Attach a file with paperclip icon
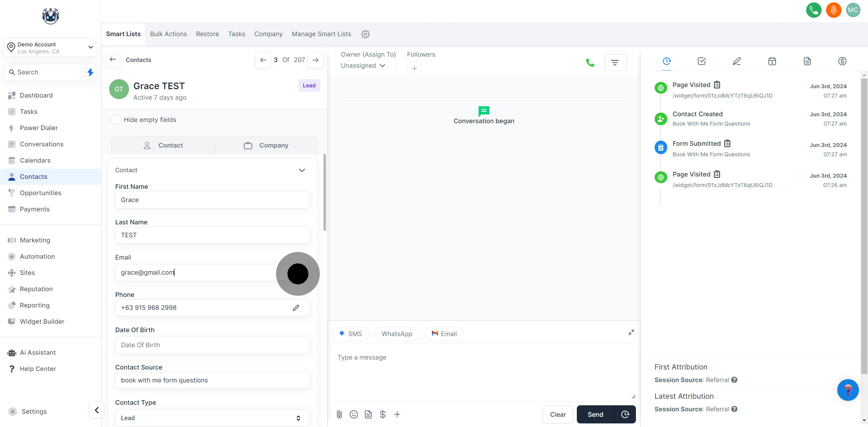Screen dimensions: 868x427 click(x=339, y=414)
